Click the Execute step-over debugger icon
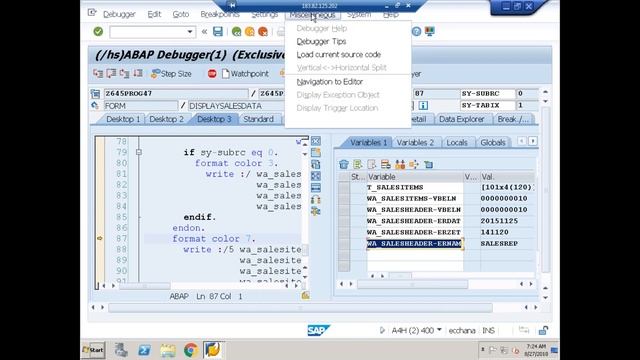Image resolution: width=640 pixels, height=360 pixels. pyautogui.click(x=111, y=73)
